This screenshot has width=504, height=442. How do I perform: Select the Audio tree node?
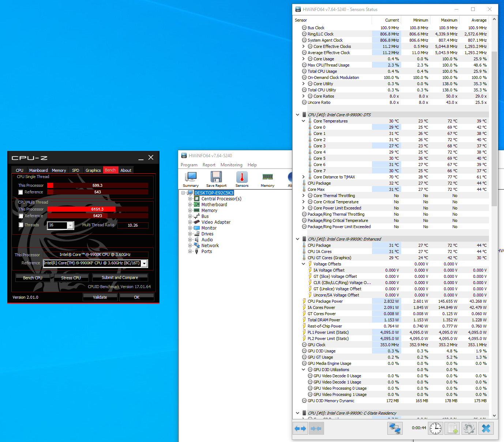click(207, 240)
